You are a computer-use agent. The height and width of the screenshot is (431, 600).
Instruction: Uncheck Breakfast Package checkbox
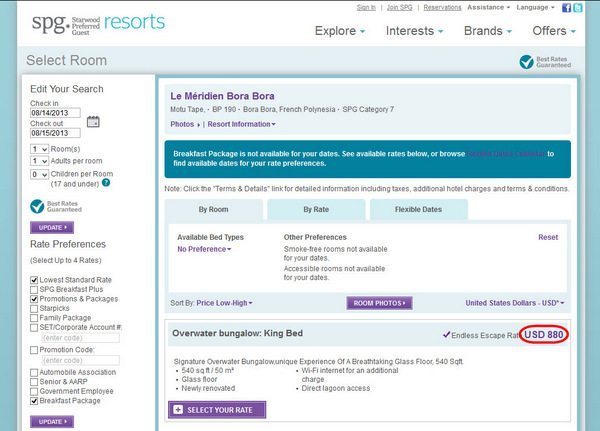(x=34, y=401)
